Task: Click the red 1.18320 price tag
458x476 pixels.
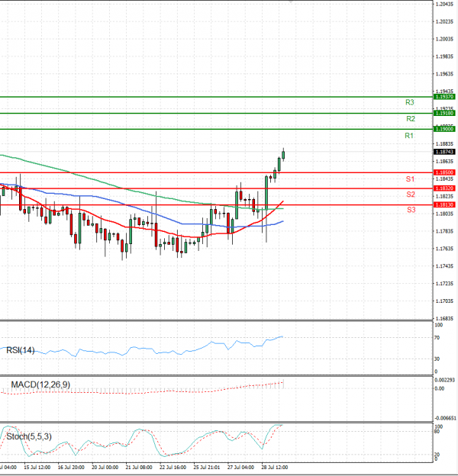Action: point(443,188)
